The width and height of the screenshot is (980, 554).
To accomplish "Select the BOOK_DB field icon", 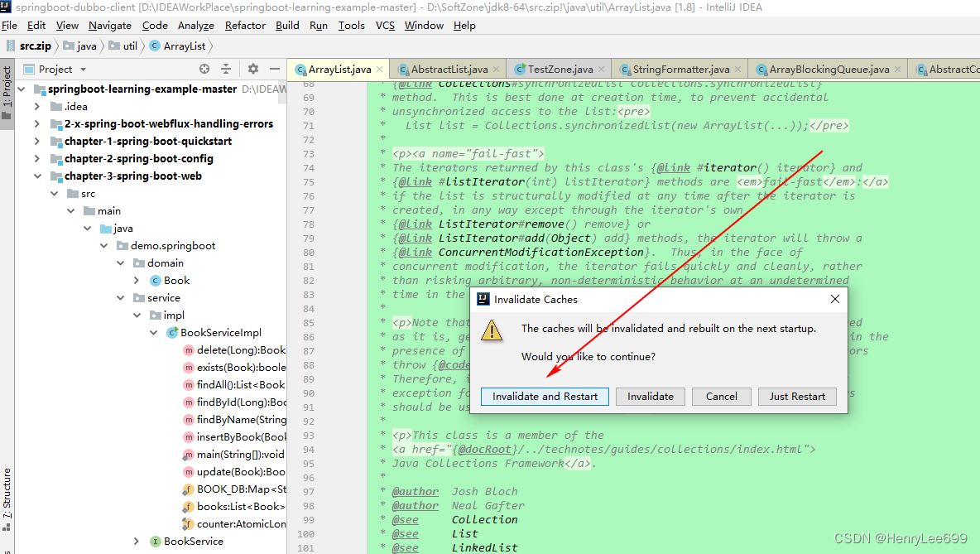I will click(x=188, y=489).
